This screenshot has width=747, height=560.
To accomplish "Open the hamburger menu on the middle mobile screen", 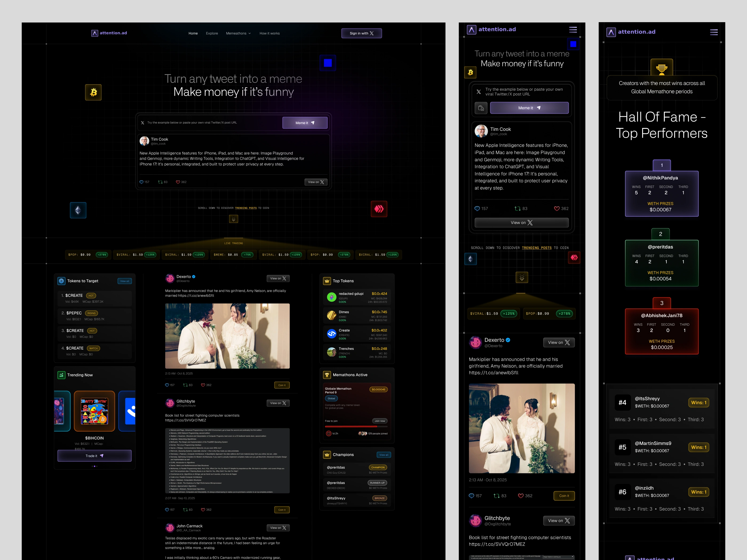I will [x=573, y=30].
